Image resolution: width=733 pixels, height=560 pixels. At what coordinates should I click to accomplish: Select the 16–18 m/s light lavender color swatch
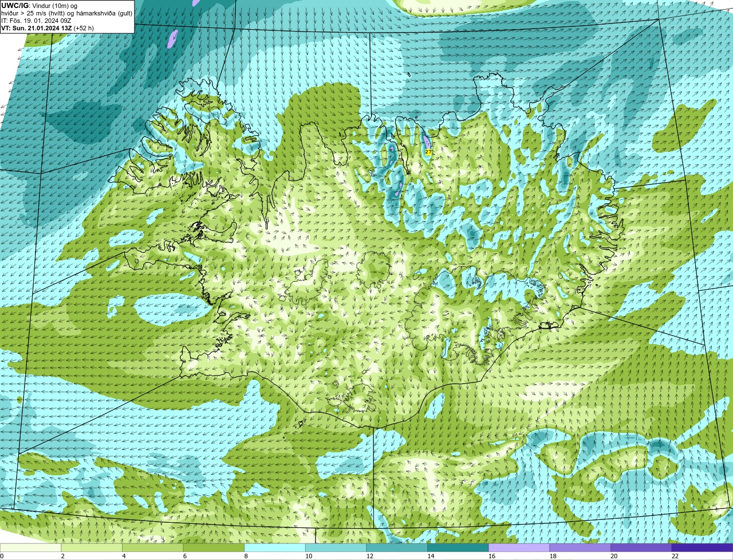tap(519, 547)
